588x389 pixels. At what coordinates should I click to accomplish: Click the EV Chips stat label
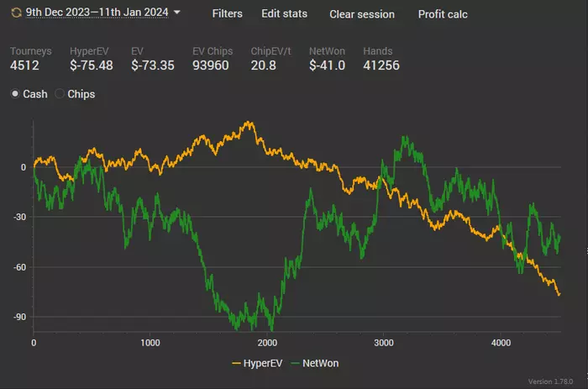pyautogui.click(x=213, y=51)
